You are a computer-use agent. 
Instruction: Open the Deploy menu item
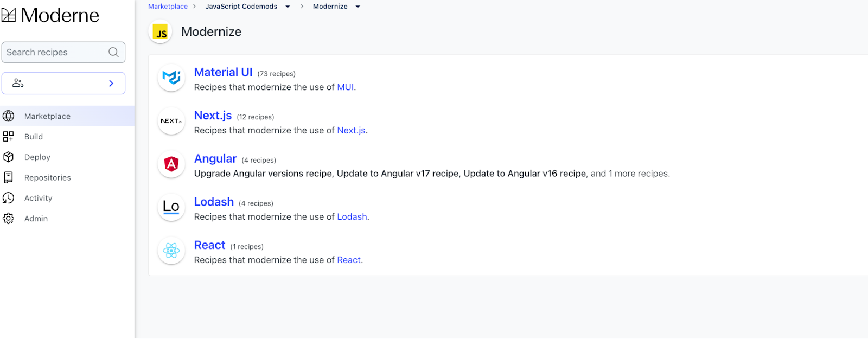pos(67,157)
